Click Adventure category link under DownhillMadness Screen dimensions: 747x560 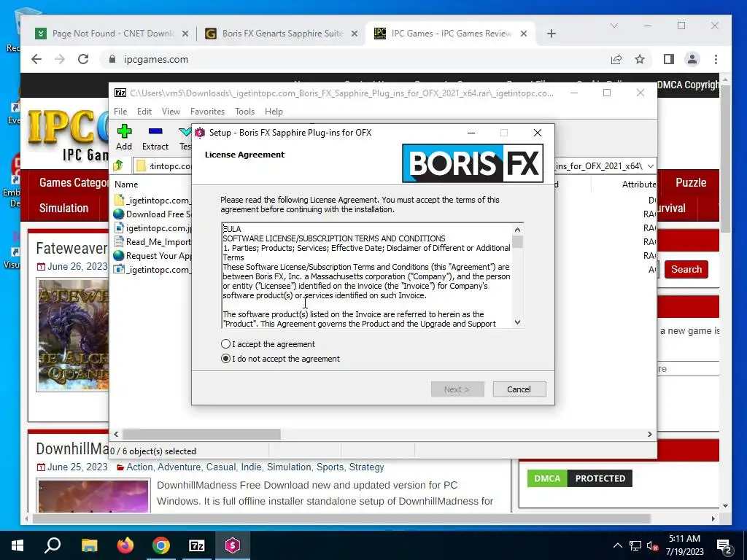click(x=179, y=467)
